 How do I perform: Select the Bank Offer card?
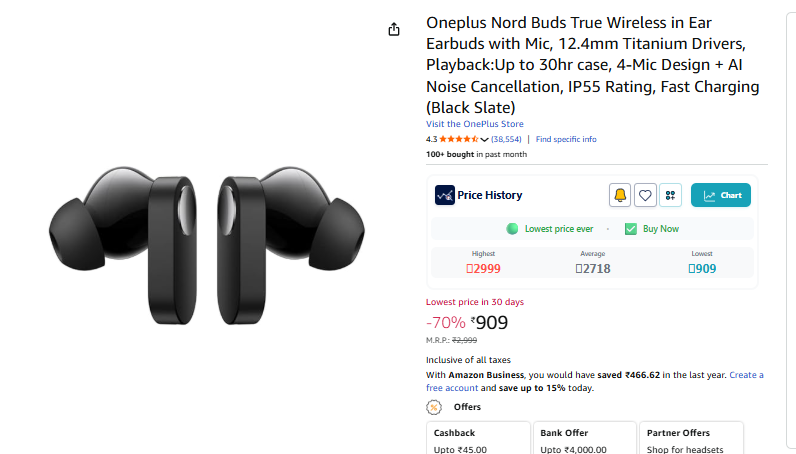pyautogui.click(x=585, y=438)
